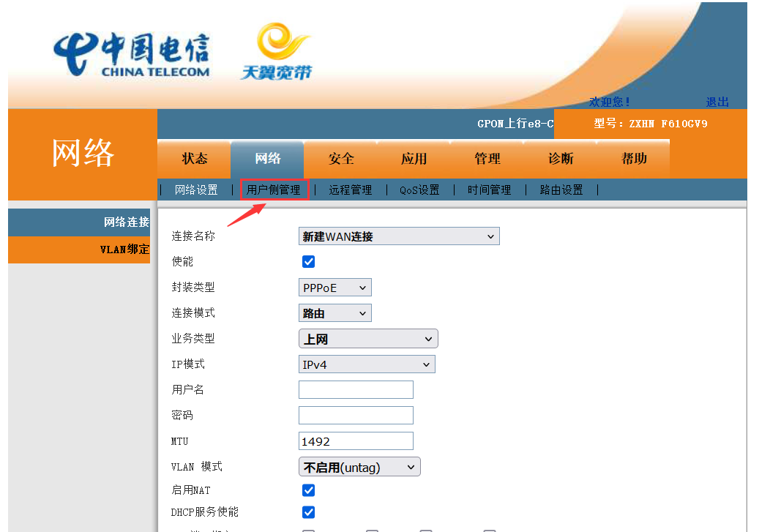Open 时间管理 submenu
This screenshot has height=532, width=770.
(489, 190)
